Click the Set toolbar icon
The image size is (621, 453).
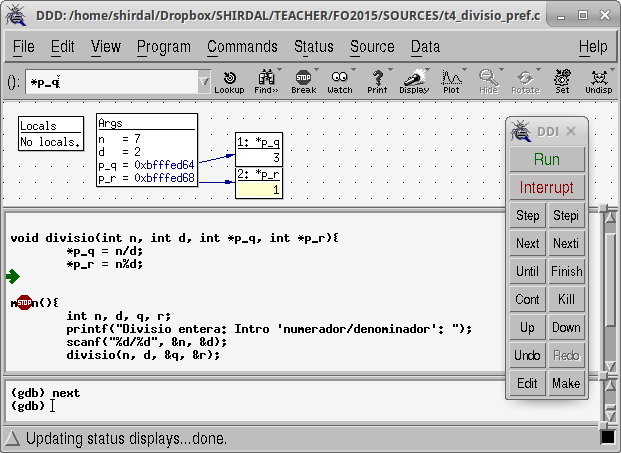562,81
